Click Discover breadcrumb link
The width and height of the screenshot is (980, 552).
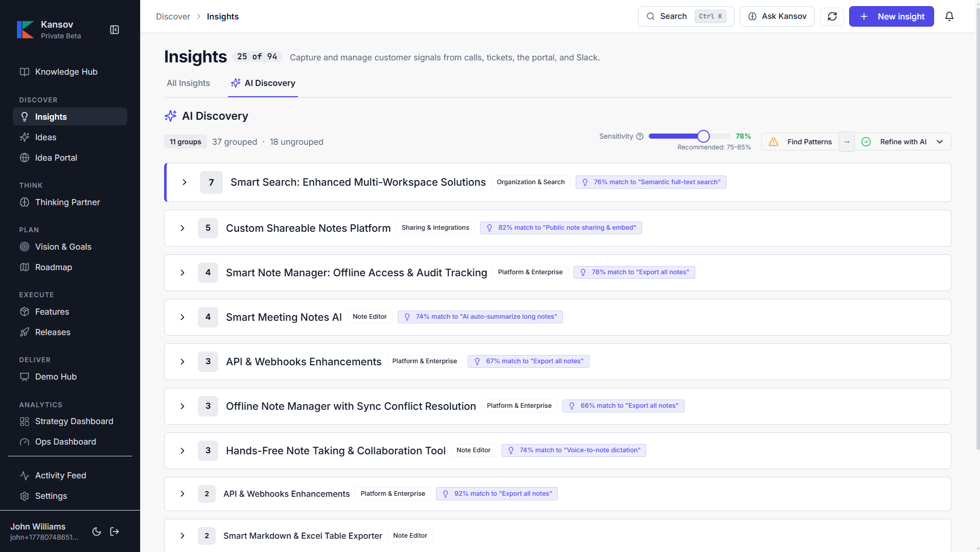(173, 16)
